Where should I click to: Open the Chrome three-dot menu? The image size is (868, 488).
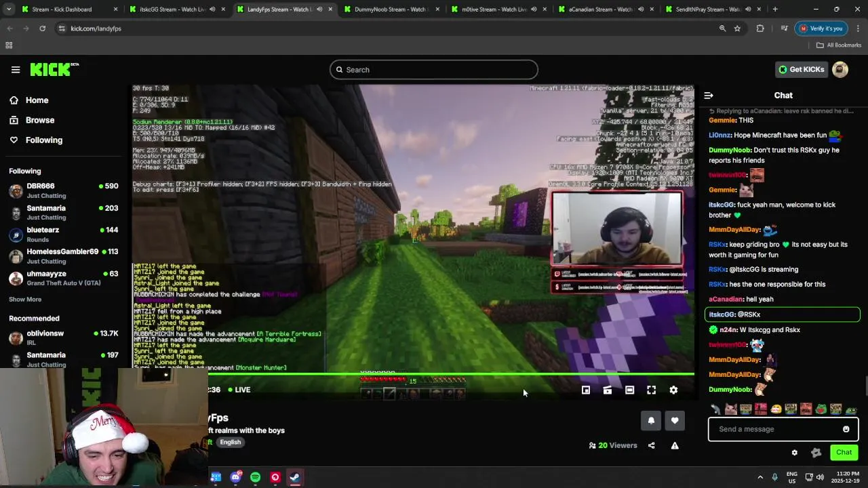point(858,28)
